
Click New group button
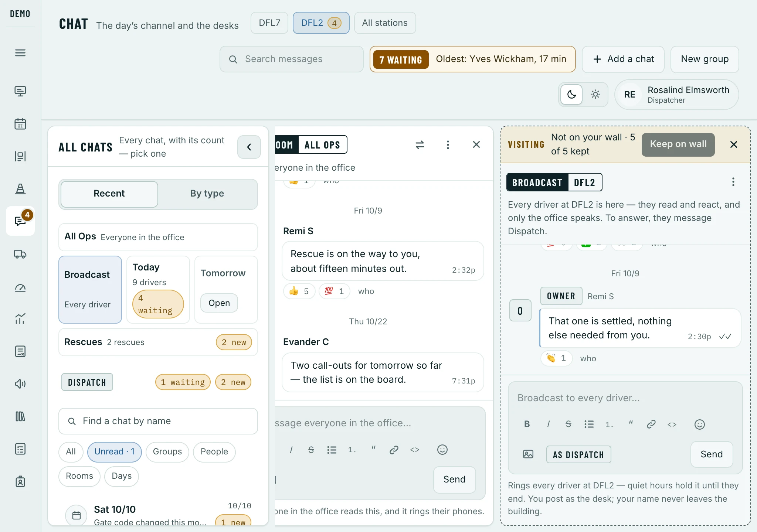(x=705, y=59)
